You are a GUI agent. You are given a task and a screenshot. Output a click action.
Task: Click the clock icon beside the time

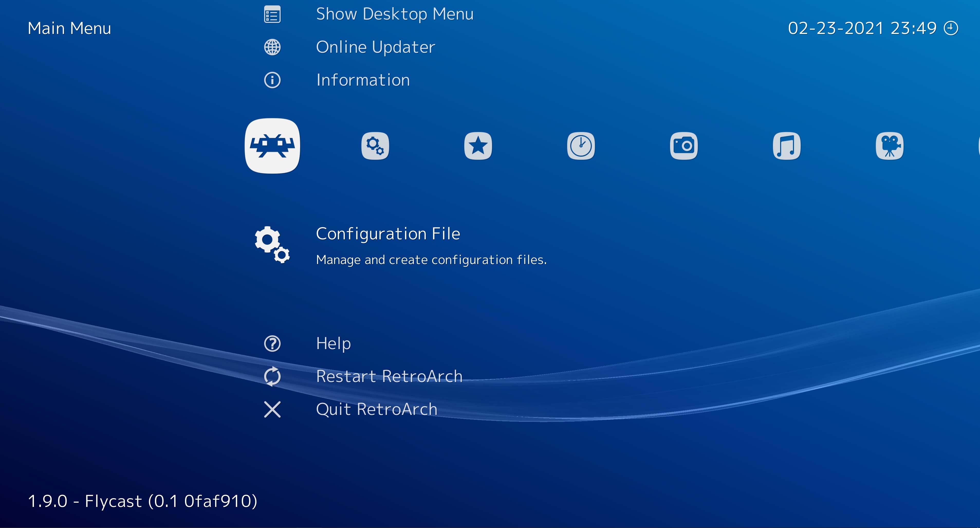coord(951,28)
